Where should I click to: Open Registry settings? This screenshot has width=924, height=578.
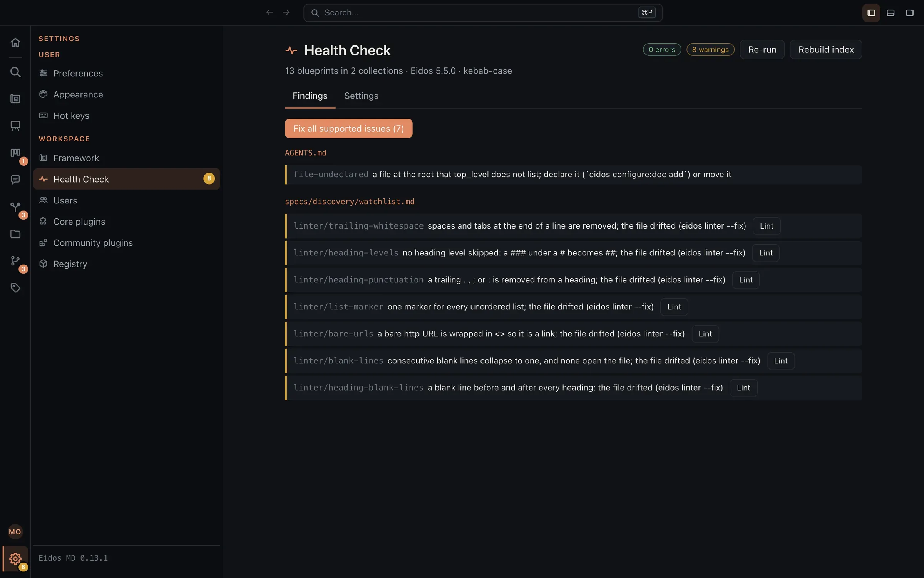(x=127, y=264)
